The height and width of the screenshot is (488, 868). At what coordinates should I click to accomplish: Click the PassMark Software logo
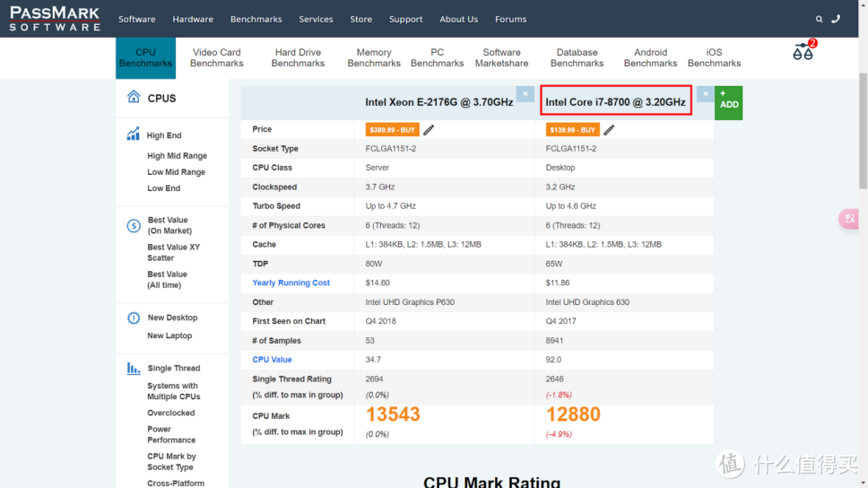click(55, 18)
